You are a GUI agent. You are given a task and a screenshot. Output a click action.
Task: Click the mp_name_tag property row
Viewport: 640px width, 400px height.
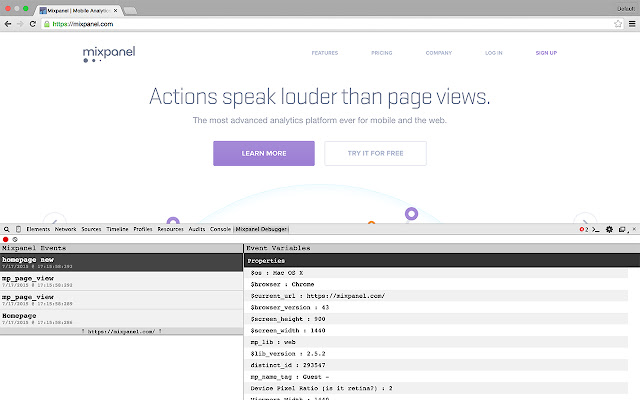tap(437, 377)
